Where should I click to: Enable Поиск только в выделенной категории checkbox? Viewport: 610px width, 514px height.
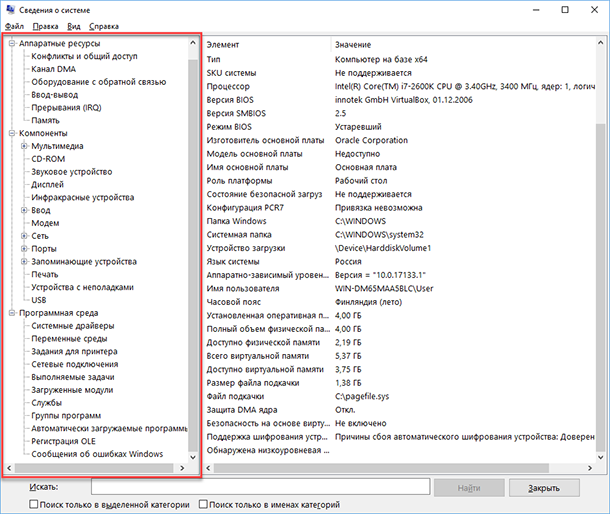coord(34,504)
